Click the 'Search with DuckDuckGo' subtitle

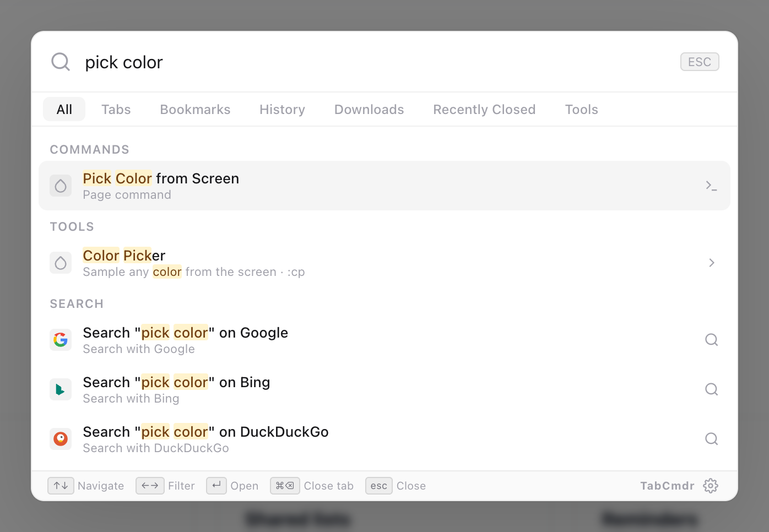coord(156,448)
